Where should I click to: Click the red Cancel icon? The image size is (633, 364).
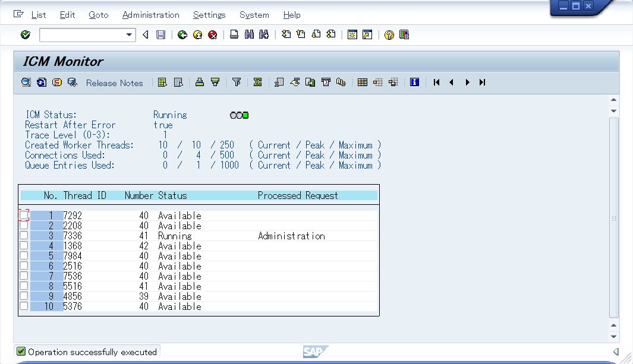(x=212, y=35)
